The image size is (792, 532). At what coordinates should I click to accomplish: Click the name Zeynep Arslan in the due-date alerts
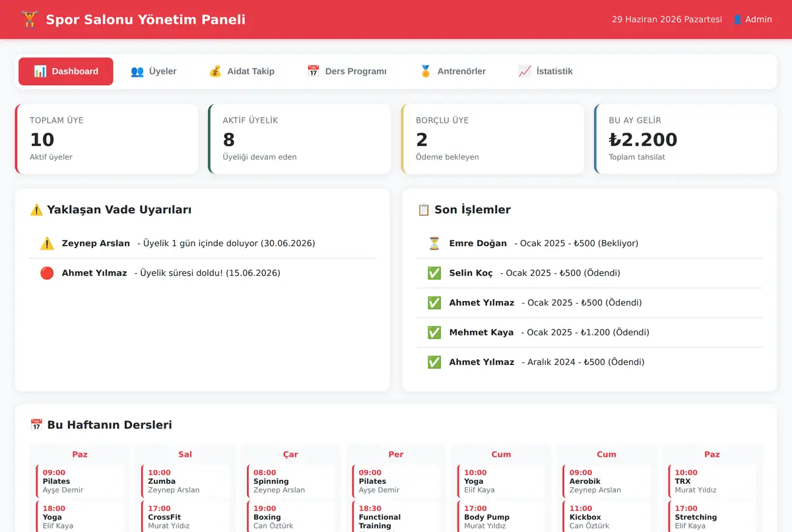point(96,244)
